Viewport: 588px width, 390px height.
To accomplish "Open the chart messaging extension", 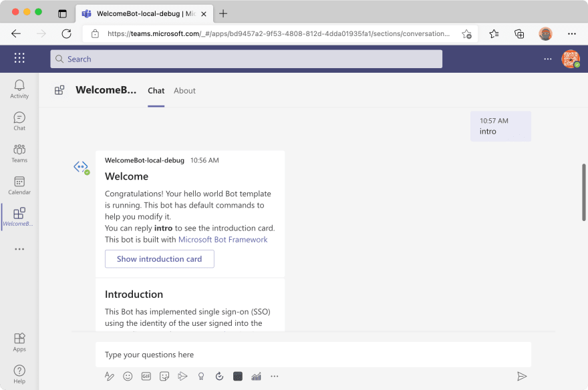I will pyautogui.click(x=256, y=376).
